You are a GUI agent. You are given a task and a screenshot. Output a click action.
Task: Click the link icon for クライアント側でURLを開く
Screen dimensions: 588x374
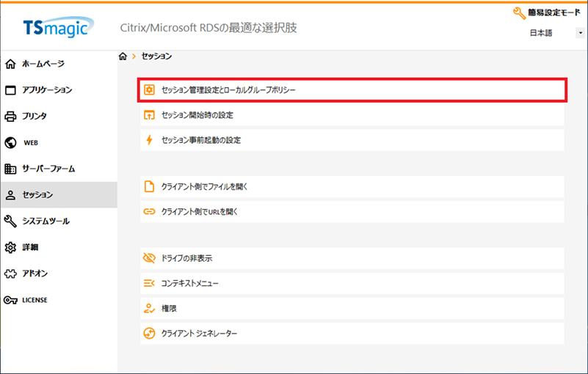pyautogui.click(x=149, y=211)
